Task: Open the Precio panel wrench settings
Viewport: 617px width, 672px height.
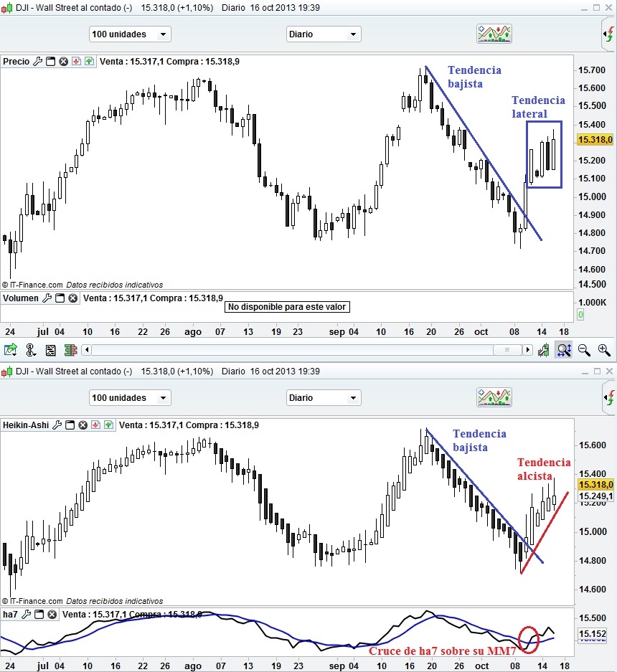Action: 38,61
